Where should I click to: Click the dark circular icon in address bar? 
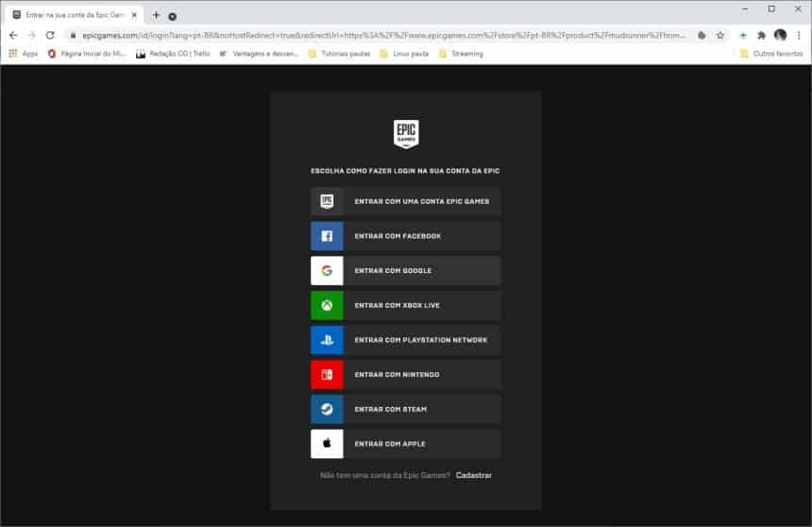click(x=702, y=35)
